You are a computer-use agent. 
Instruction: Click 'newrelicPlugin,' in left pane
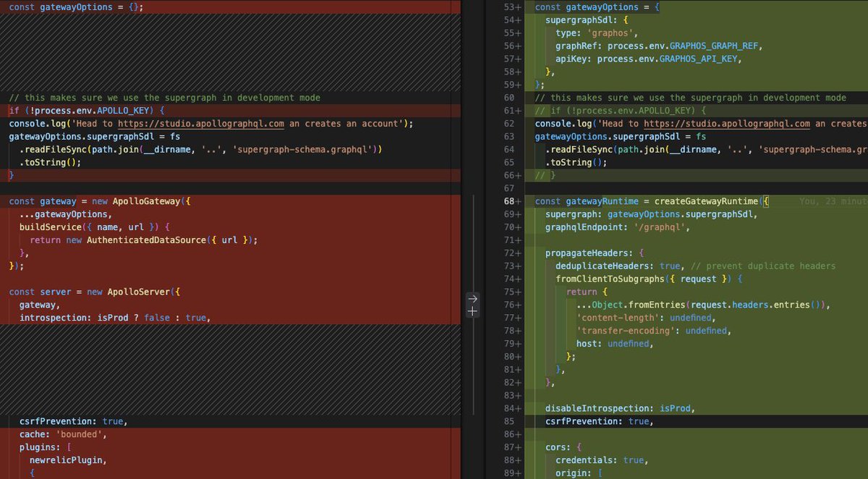pos(68,460)
